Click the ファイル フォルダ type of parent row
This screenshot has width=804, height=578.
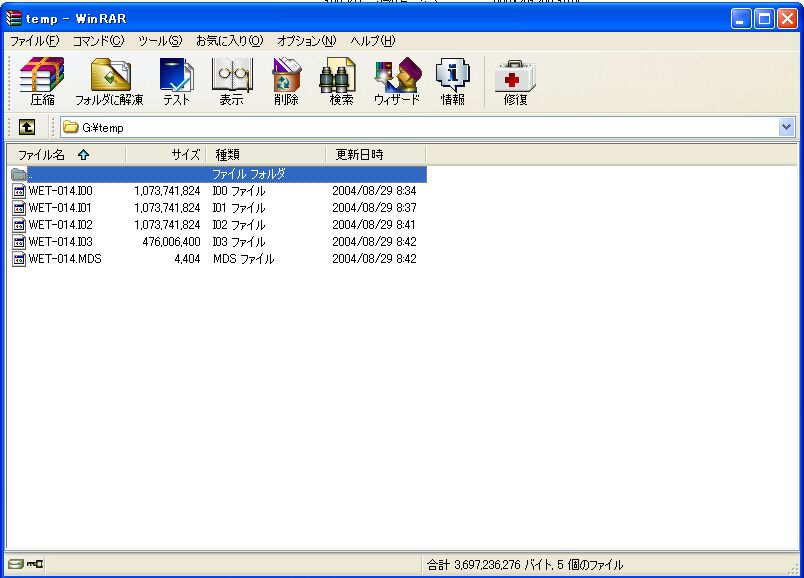249,174
